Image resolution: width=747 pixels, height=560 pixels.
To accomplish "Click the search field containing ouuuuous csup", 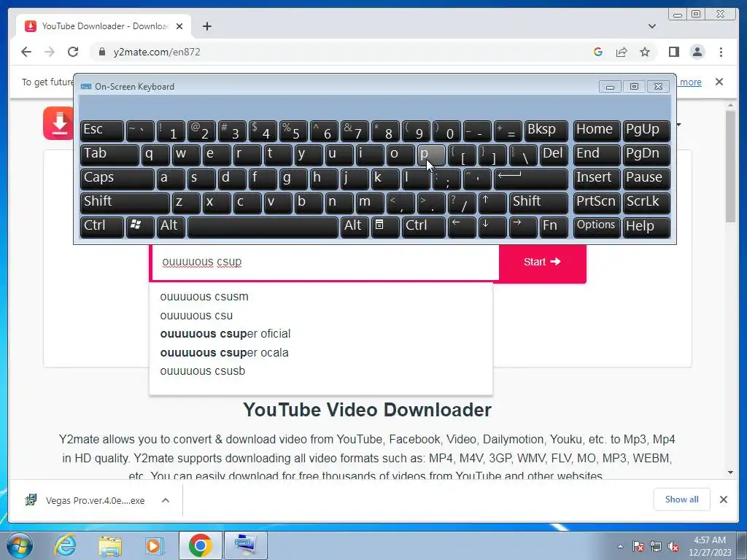I will coord(325,262).
